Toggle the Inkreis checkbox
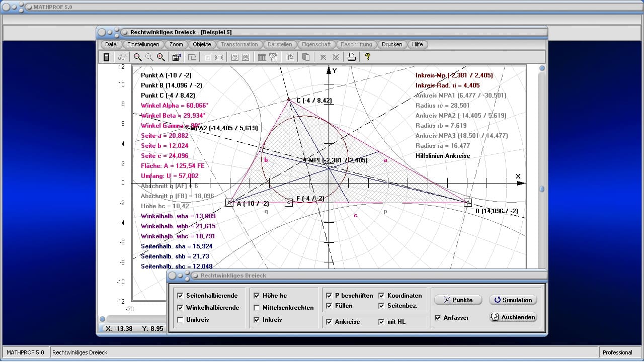 click(257, 320)
